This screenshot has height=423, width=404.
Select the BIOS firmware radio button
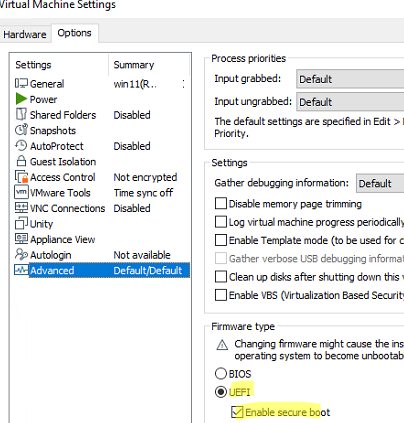221,374
